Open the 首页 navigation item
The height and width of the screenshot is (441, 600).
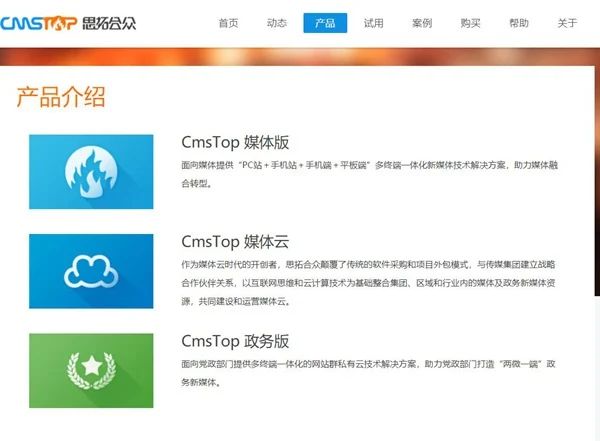pyautogui.click(x=228, y=23)
